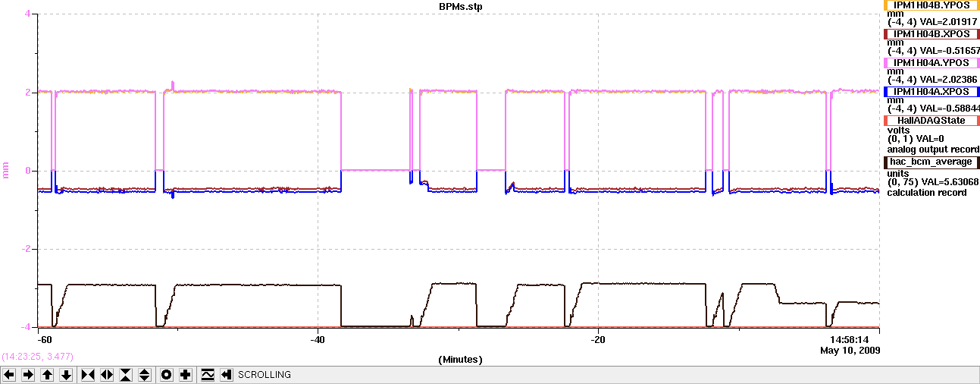Select the IPM1H04B.YPOS legend entry
Screen dimensions: 980x384
coord(931,5)
